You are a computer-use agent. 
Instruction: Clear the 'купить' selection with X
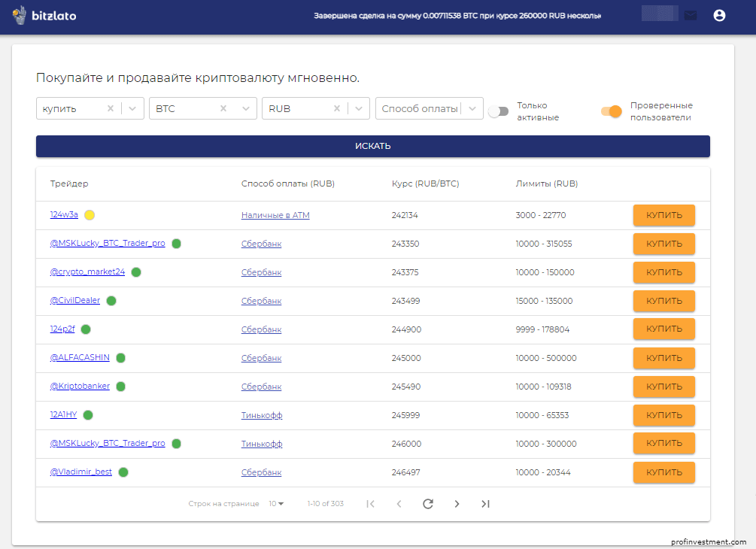click(111, 108)
